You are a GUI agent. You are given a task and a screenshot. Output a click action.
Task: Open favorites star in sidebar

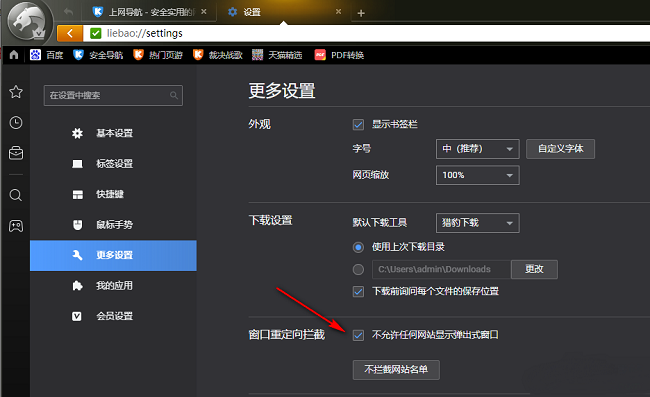point(16,92)
